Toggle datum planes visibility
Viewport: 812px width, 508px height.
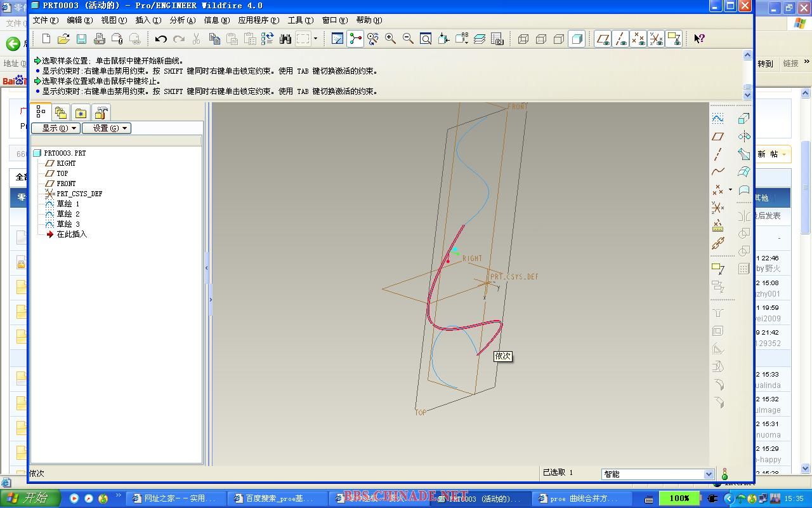(x=603, y=39)
